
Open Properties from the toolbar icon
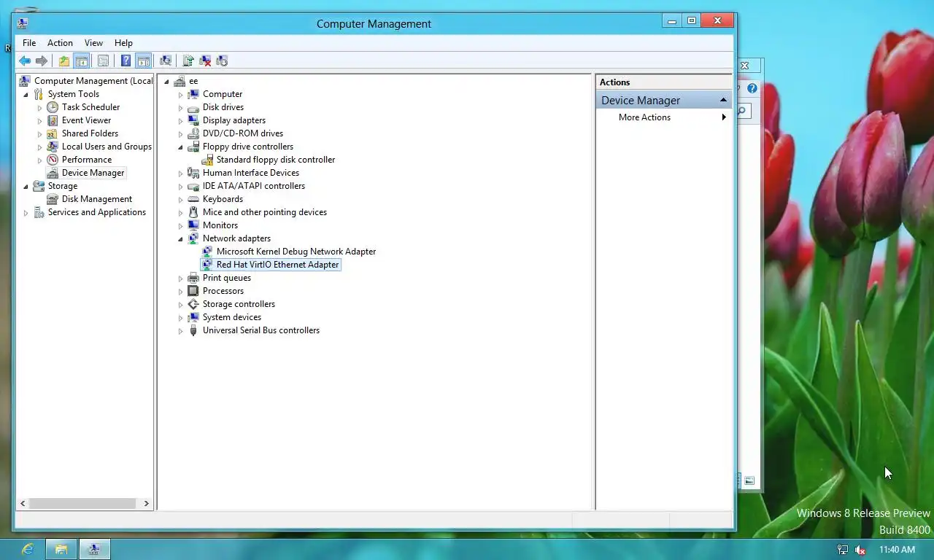click(x=103, y=61)
